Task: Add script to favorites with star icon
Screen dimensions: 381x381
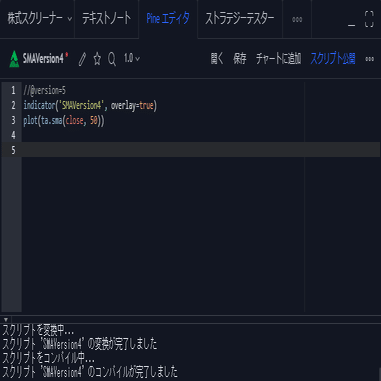Action: (97, 59)
